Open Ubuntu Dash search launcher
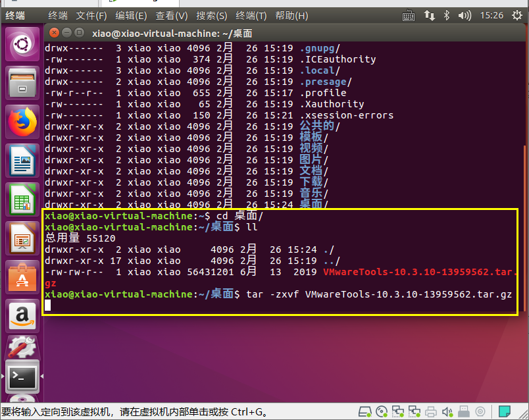The image size is (529, 420). (22, 44)
